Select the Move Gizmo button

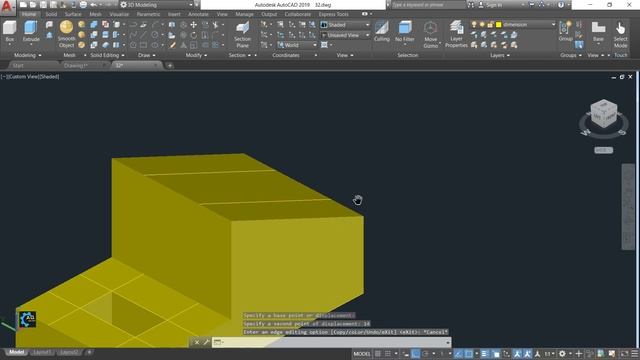click(x=431, y=35)
